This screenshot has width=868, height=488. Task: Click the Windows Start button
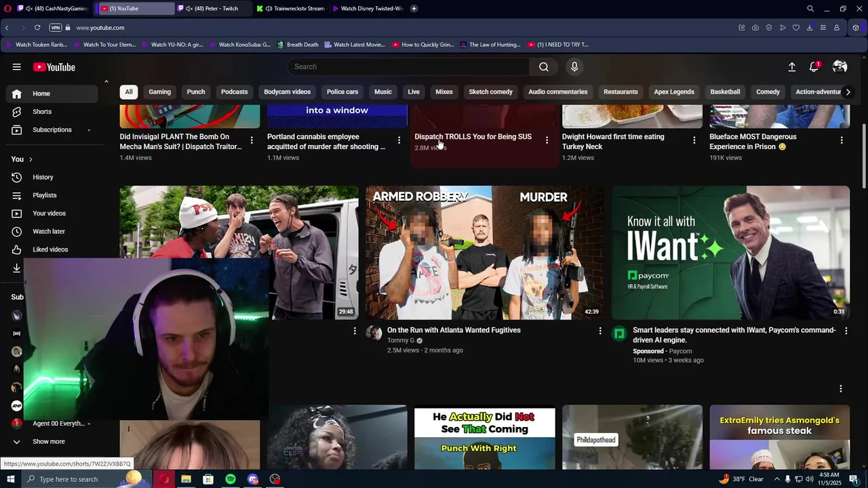click(x=10, y=479)
